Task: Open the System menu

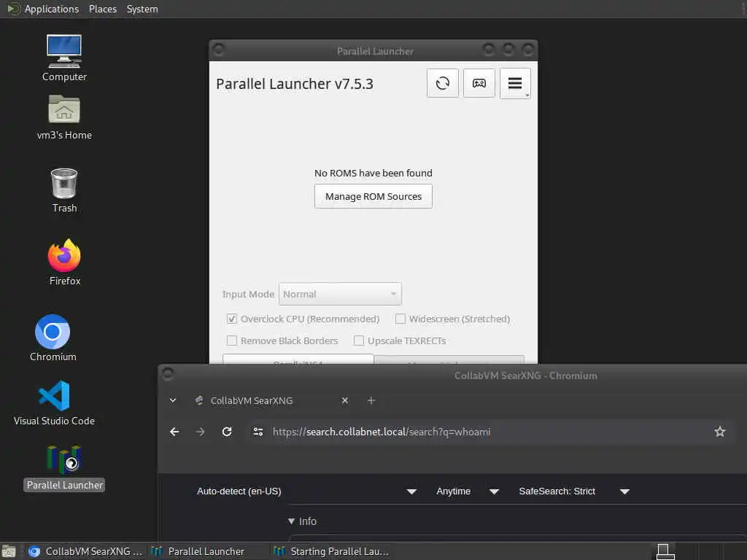Action: click(x=142, y=9)
